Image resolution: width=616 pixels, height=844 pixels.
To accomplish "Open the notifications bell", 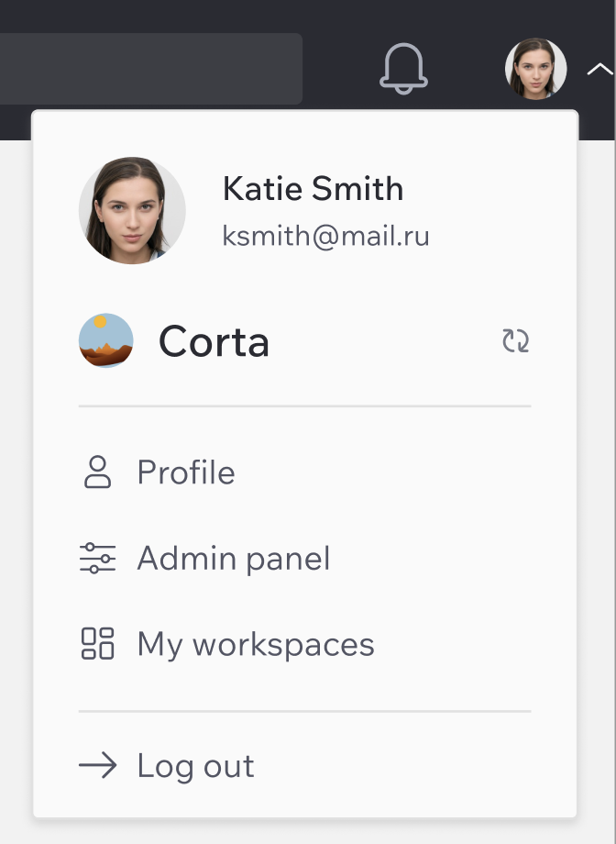I will 403,69.
